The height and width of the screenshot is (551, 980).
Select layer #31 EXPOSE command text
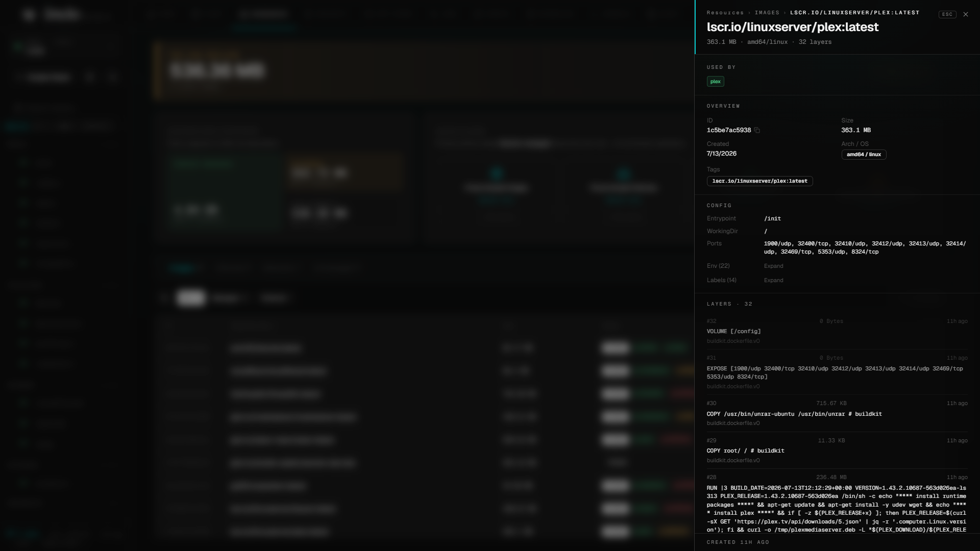[835, 373]
